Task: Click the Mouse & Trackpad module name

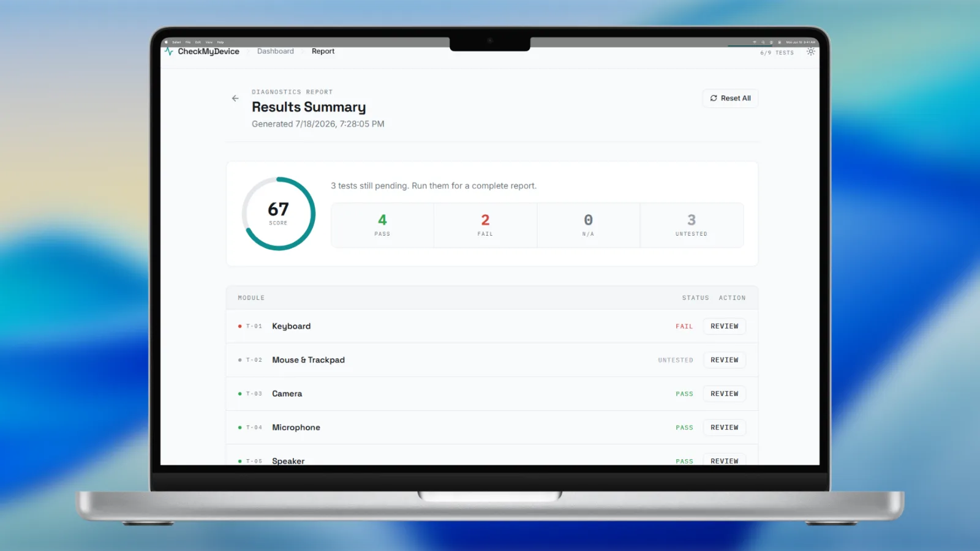Action: click(308, 360)
